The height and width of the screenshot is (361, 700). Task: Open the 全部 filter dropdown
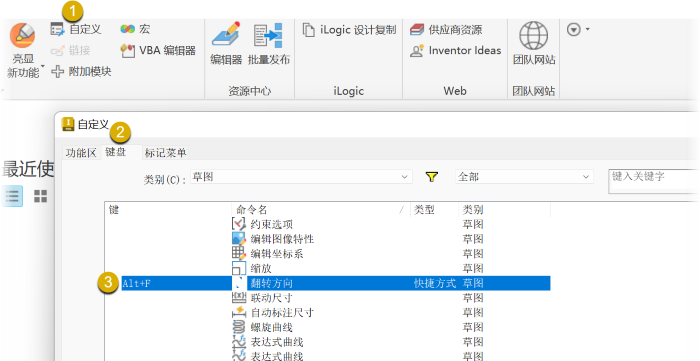(x=524, y=177)
